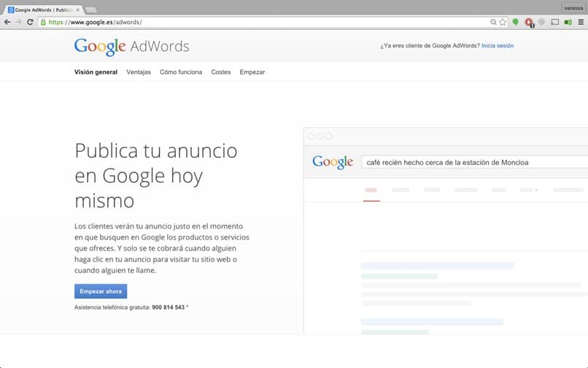This screenshot has width=588, height=368.
Task: Click the phone number 900 814 543
Action: coord(168,307)
